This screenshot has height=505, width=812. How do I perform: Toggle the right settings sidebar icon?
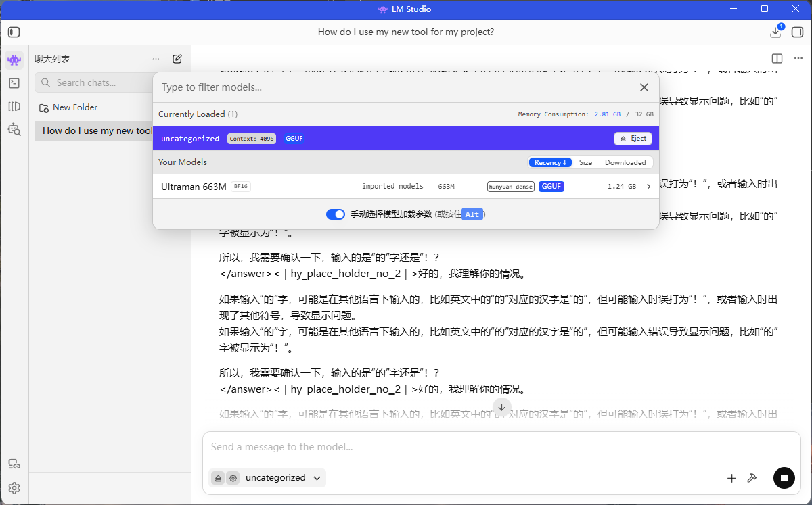(x=797, y=32)
